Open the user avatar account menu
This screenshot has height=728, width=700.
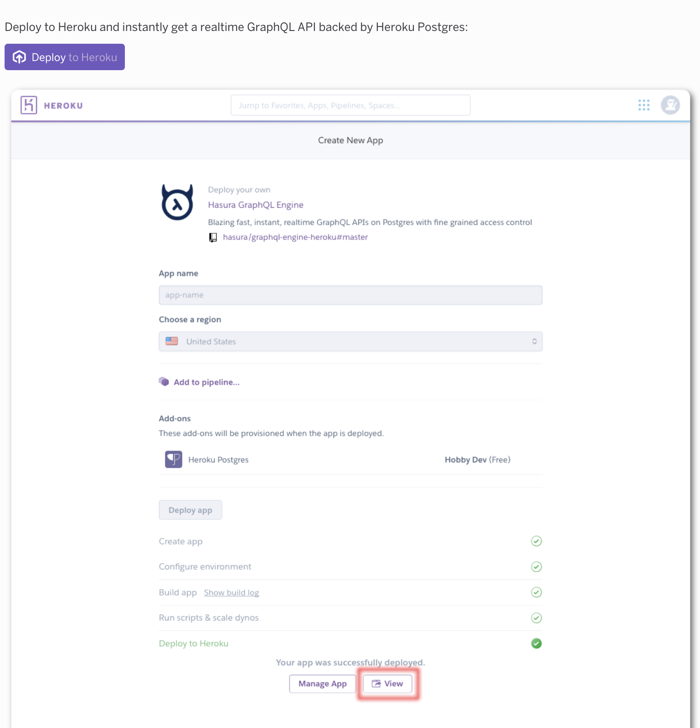click(x=670, y=105)
